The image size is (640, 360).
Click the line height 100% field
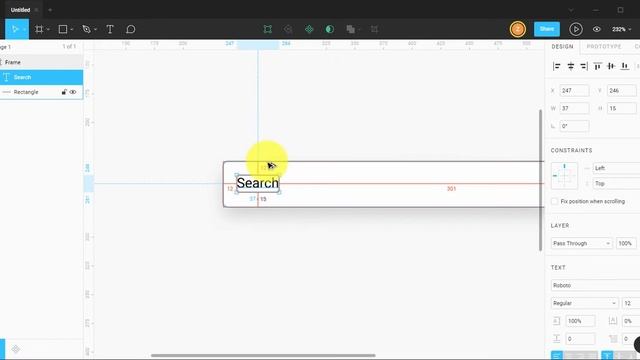(x=580, y=321)
